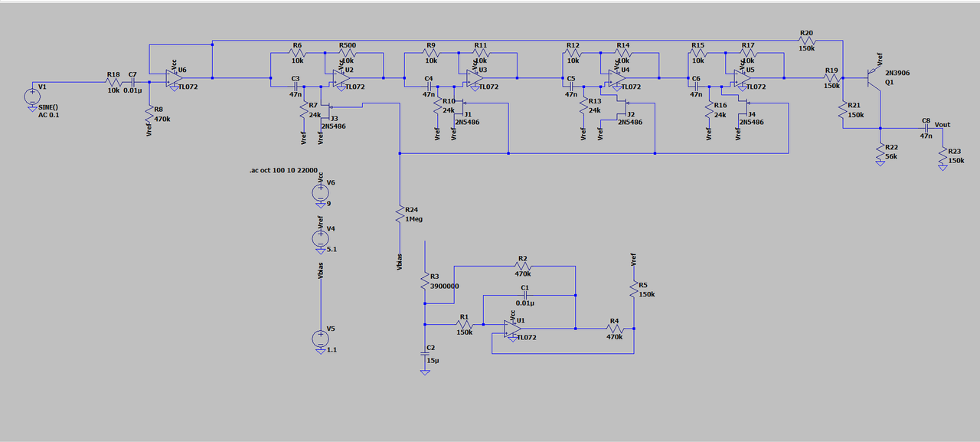Click the U4 TL072 op-amp symbol
The image size is (980, 442).
coord(617,77)
